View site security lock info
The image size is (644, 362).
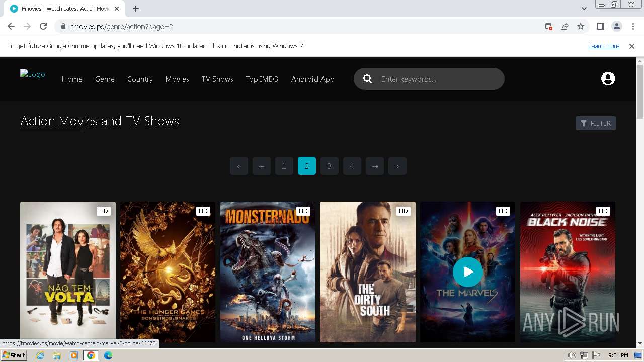coord(63,26)
